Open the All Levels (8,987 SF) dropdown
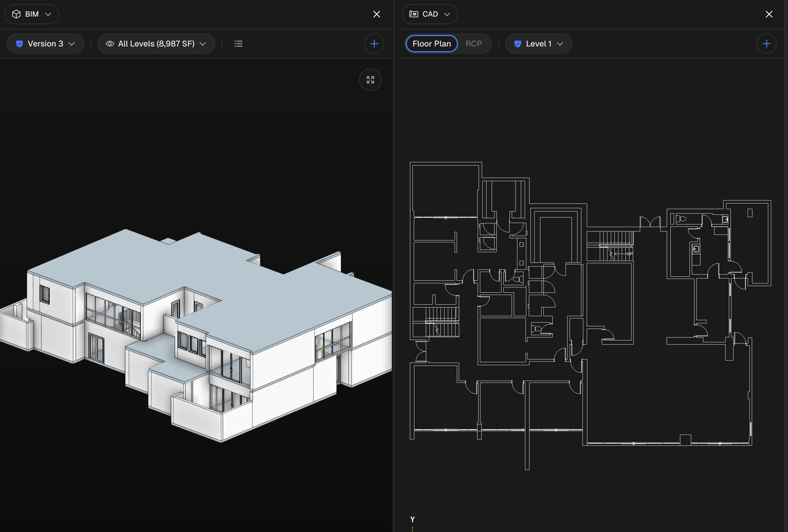788x532 pixels. [x=156, y=44]
